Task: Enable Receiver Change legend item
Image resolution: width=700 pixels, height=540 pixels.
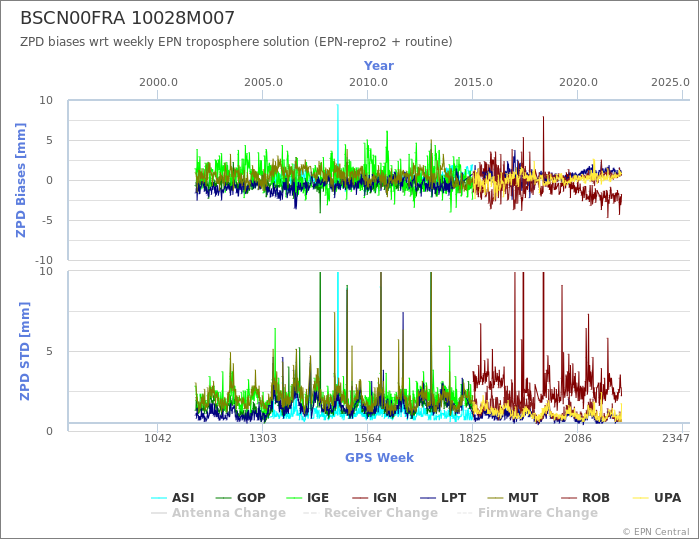Action: tap(371, 513)
